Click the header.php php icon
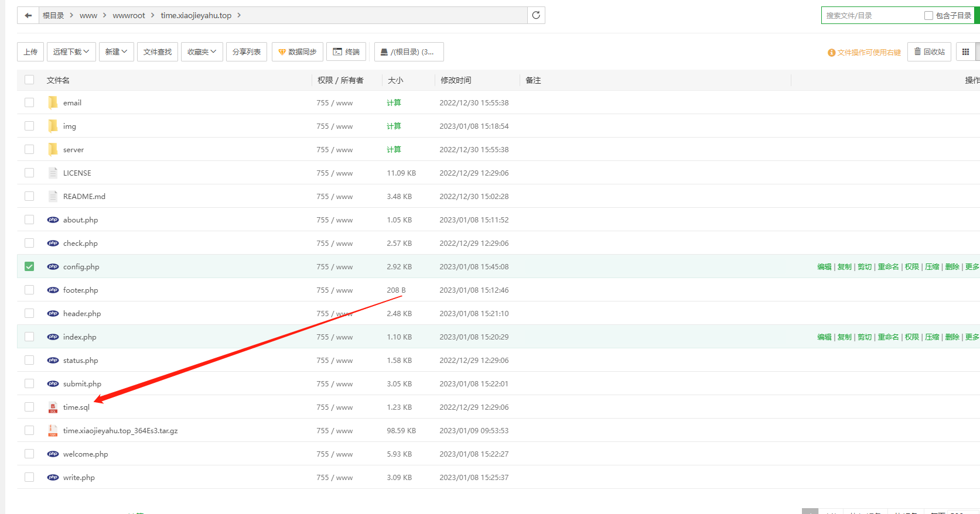This screenshot has width=980, height=514. point(53,313)
